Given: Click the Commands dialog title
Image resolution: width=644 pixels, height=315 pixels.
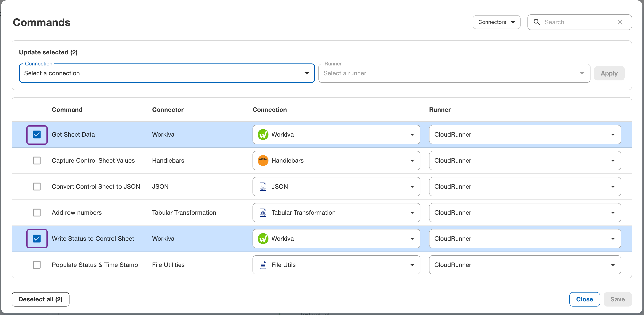Looking at the screenshot, I should click(42, 22).
